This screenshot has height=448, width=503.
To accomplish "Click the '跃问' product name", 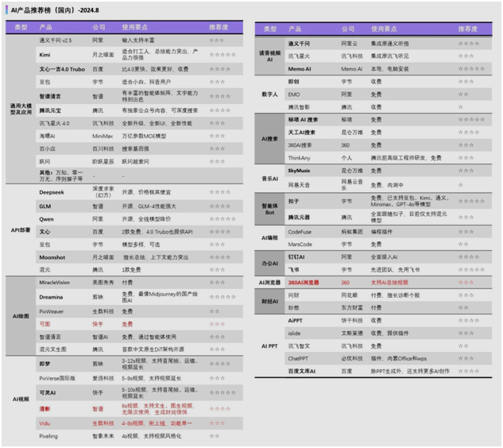I will 44,161.
